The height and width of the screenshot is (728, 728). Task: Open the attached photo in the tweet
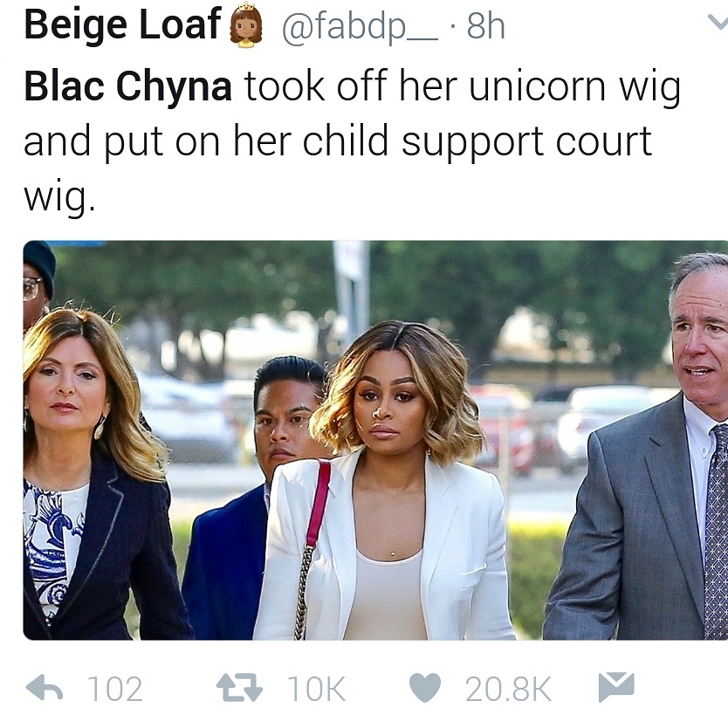click(x=375, y=440)
